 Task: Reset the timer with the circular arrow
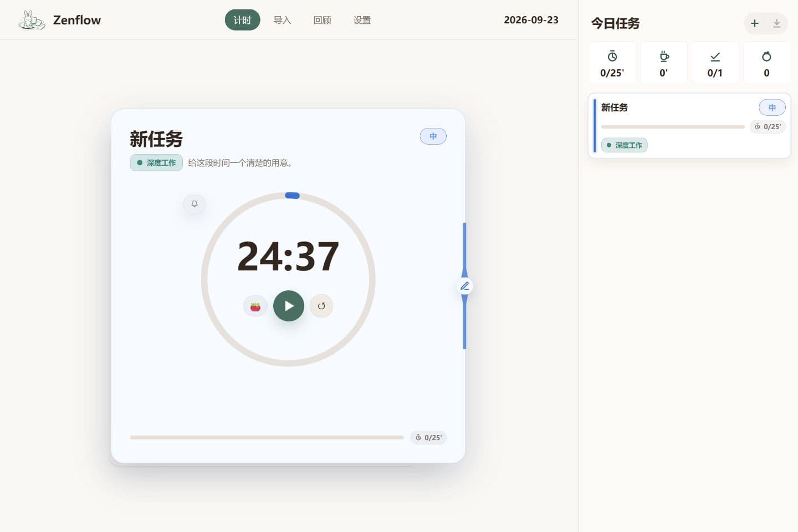tap(321, 306)
